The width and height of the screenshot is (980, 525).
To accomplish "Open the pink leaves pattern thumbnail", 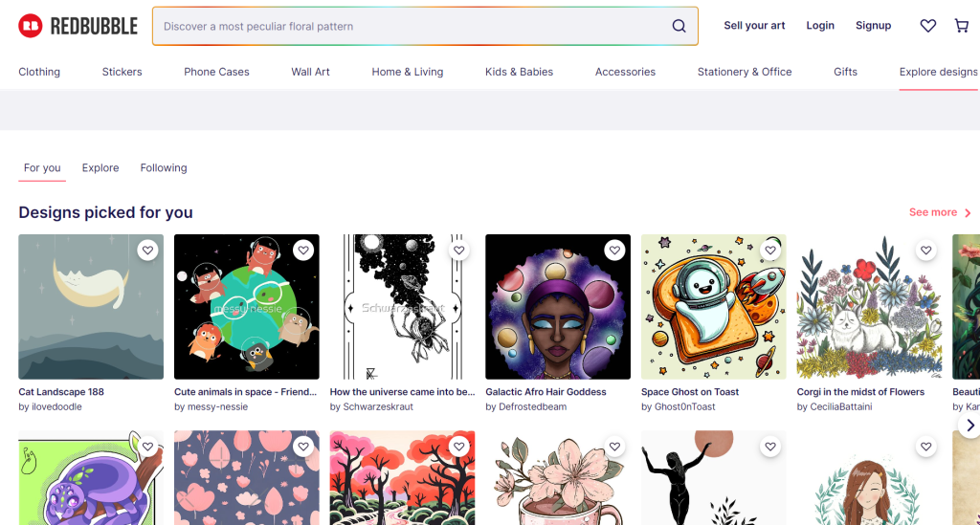I will (247, 477).
